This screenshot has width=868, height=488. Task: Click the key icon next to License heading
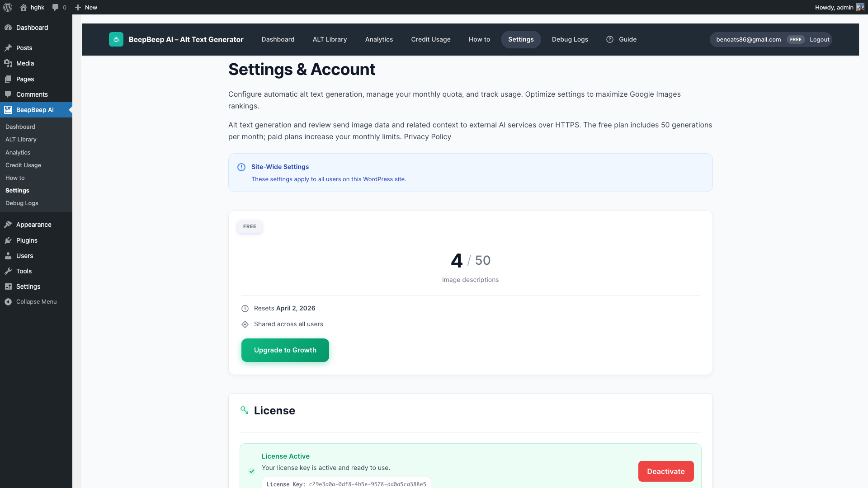tap(245, 410)
